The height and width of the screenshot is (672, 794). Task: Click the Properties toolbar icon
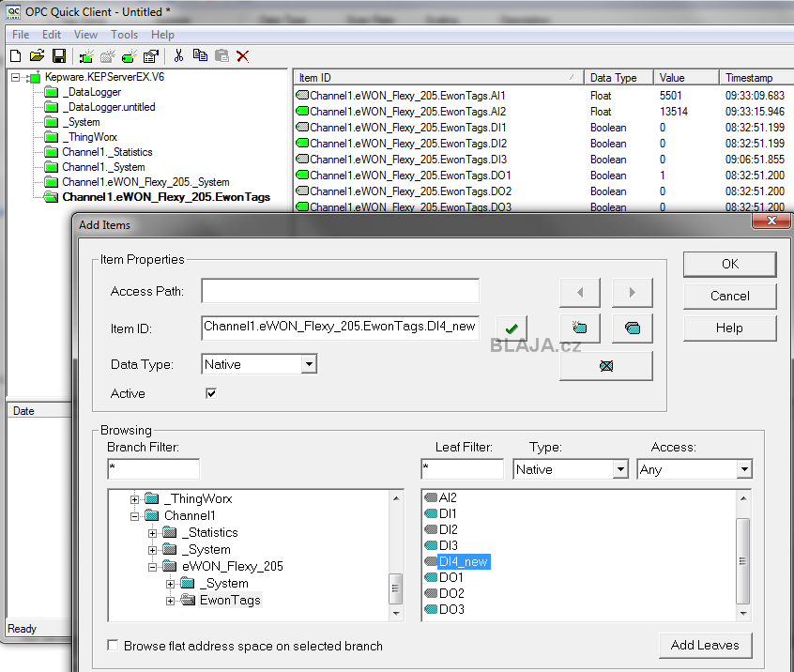point(151,55)
